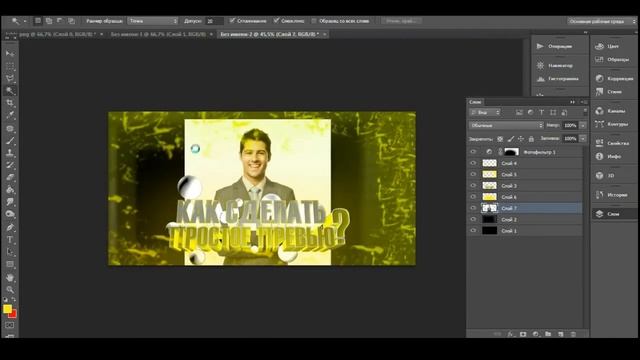
Task: Select the Pen tool
Action: pos(10,227)
